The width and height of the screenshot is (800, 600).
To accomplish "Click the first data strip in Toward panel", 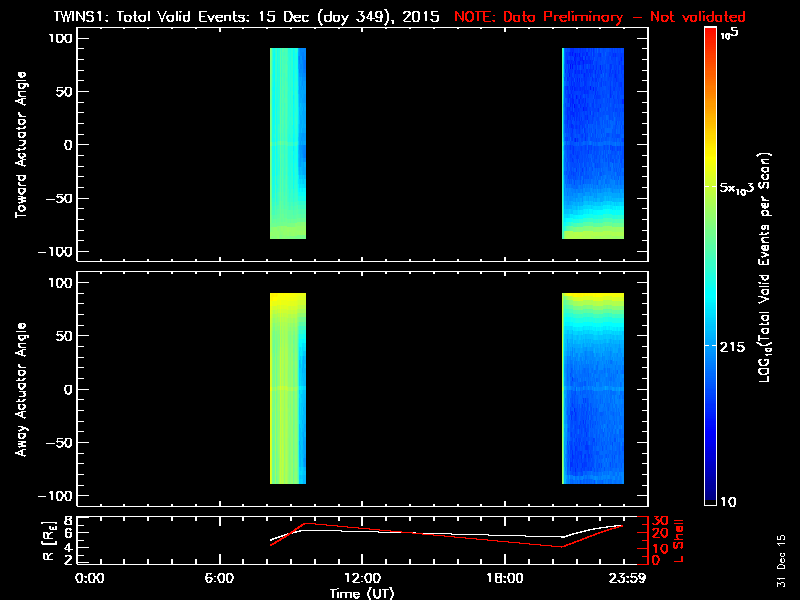I will tap(288, 143).
